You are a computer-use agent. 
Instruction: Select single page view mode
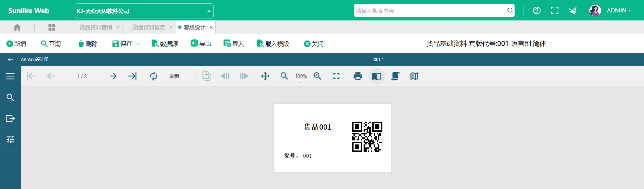[377, 76]
